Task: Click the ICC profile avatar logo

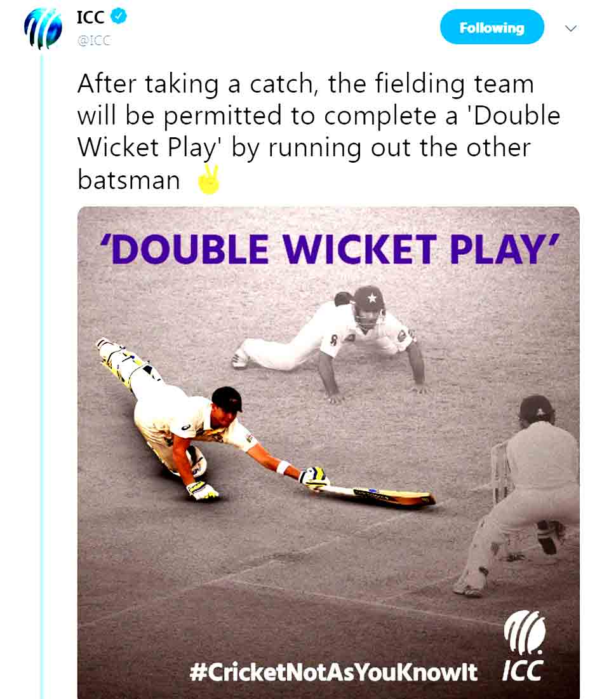Action: click(43, 29)
